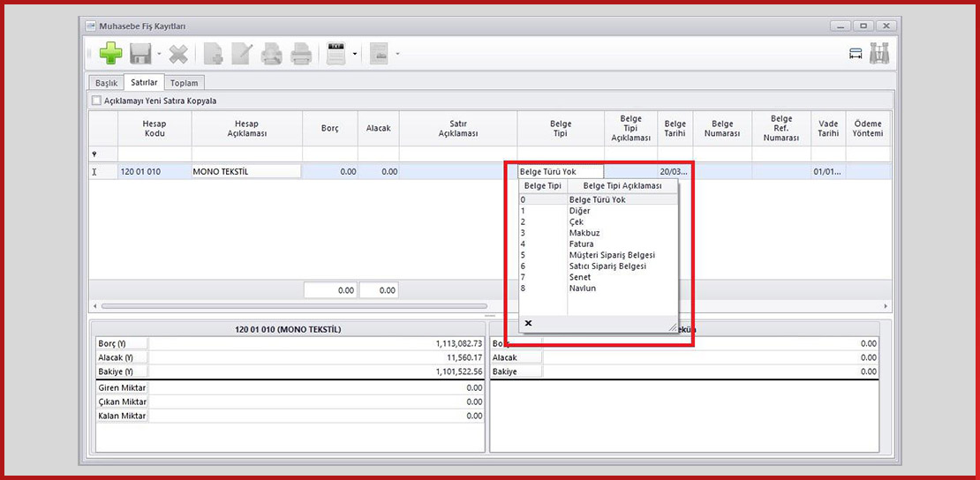Click the Hesap Kodu column header
Image resolution: width=980 pixels, height=480 pixels.
(155, 129)
